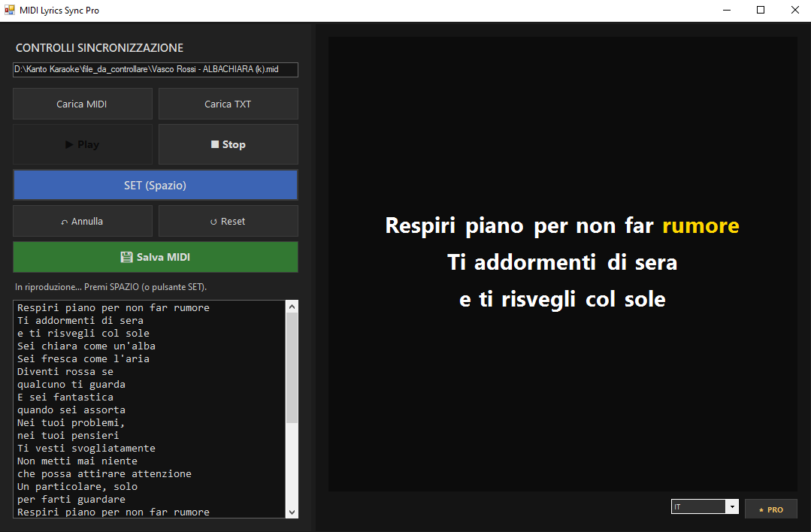Select lyric line 'che possa attirare attenzione'
Screen dimensions: 811x532
[104, 473]
